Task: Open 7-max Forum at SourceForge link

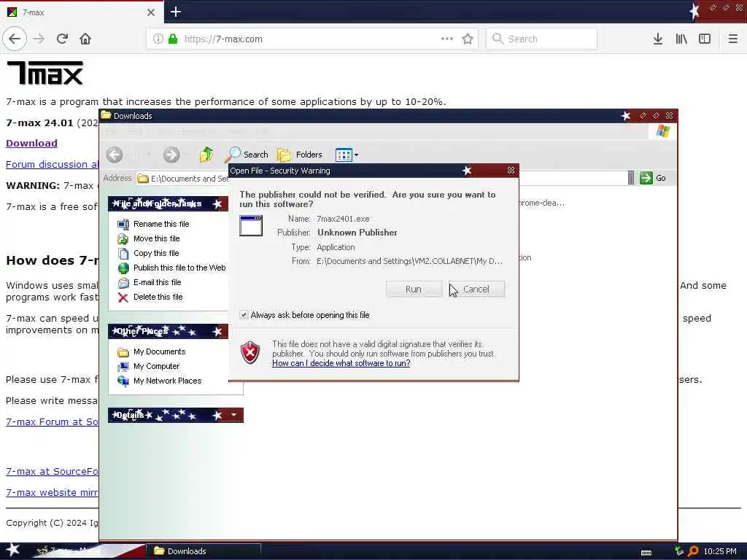Action: coord(53,422)
